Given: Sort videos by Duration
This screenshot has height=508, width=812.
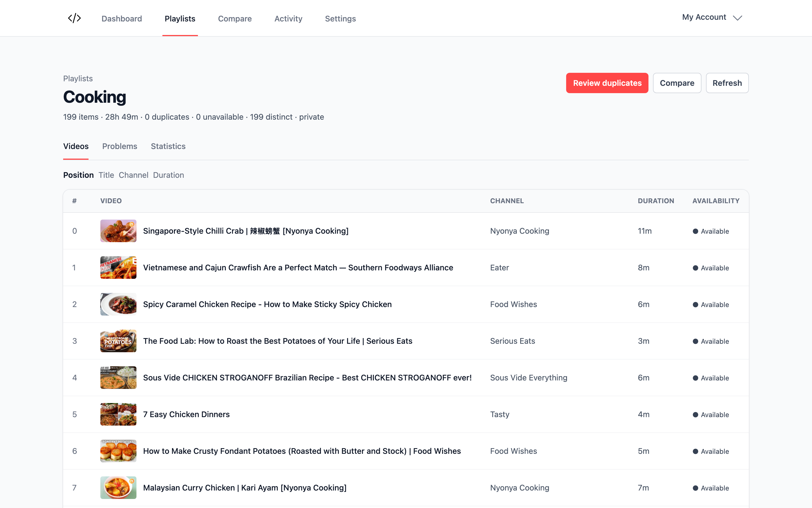Looking at the screenshot, I should click(168, 175).
